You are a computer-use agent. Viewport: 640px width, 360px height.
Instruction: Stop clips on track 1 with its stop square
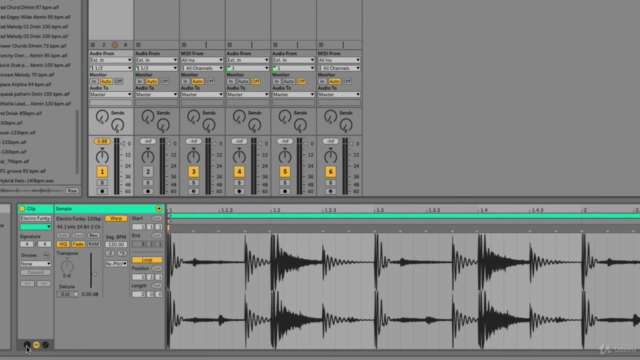tap(93, 45)
